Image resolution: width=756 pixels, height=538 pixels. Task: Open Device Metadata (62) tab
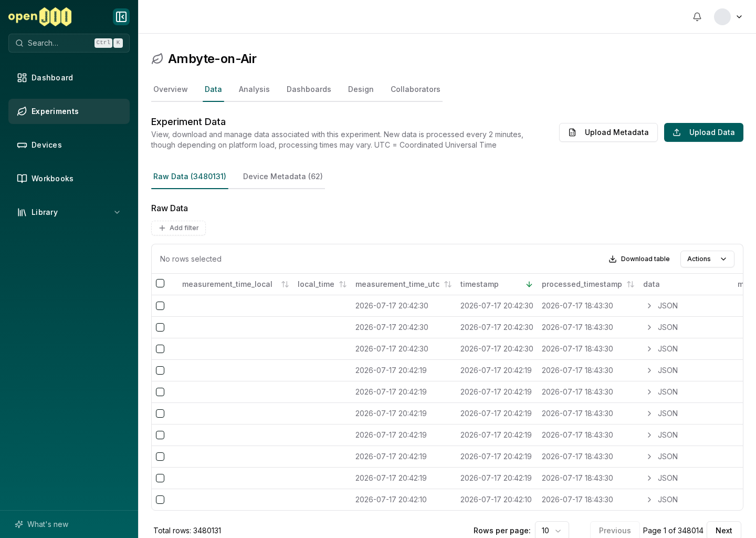pos(283,177)
